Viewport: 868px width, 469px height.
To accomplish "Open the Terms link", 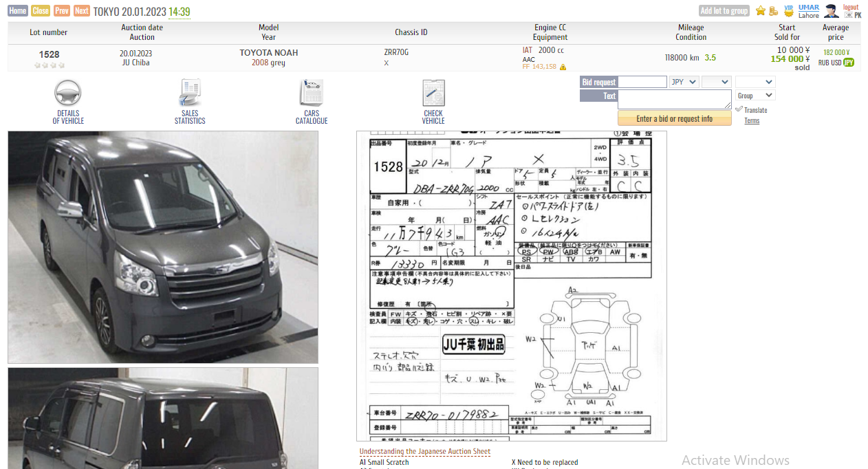I will click(x=752, y=121).
